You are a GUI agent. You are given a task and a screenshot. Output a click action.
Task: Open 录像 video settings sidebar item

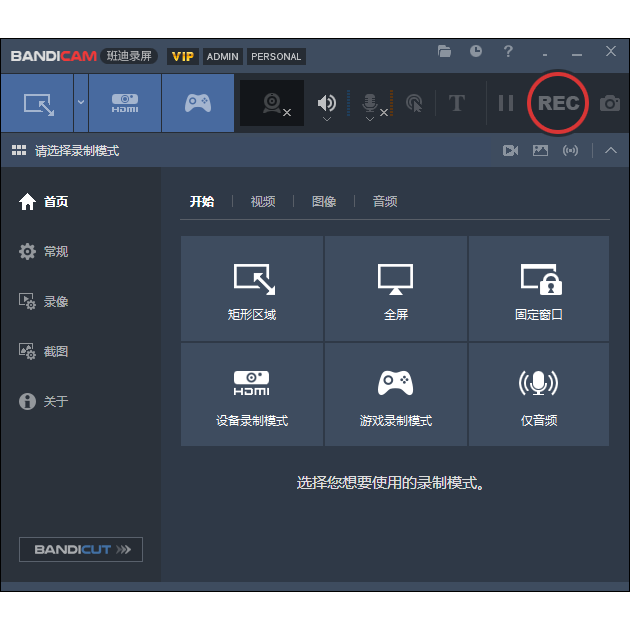tap(43, 301)
